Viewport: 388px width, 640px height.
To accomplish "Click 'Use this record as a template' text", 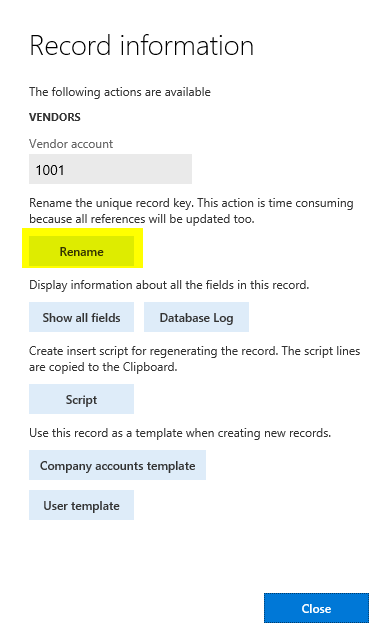I will (180, 433).
